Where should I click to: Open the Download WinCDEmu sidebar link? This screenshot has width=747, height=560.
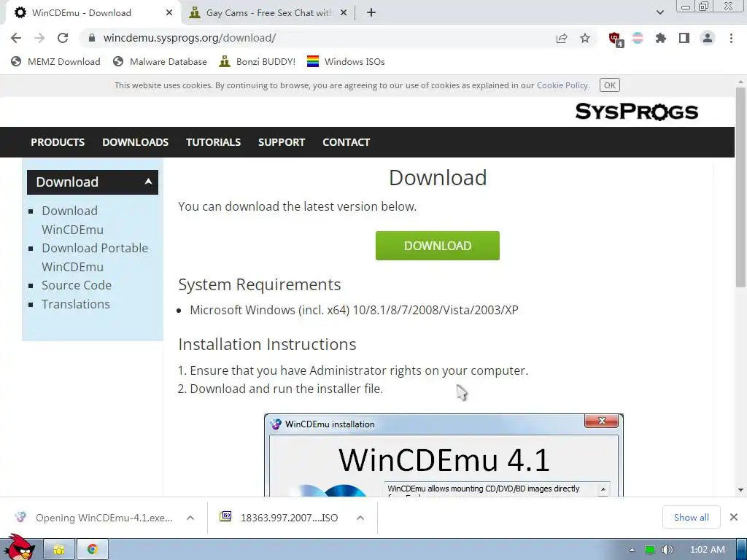click(72, 220)
